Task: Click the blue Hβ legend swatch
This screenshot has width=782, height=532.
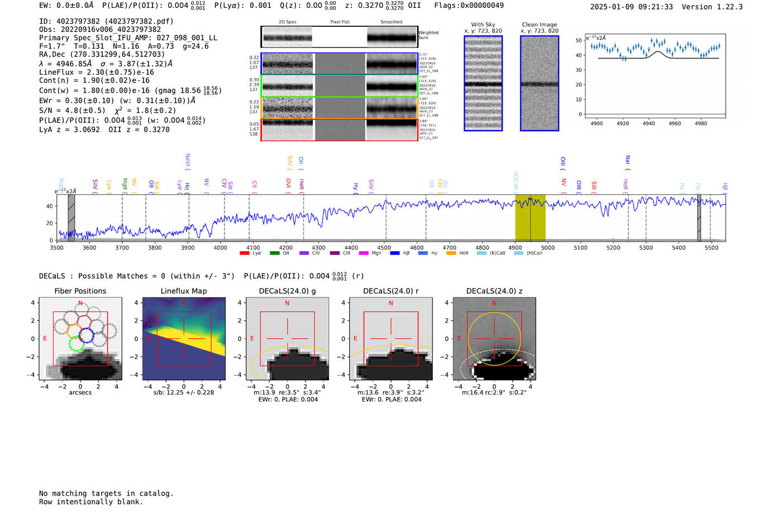Action: tap(394, 253)
